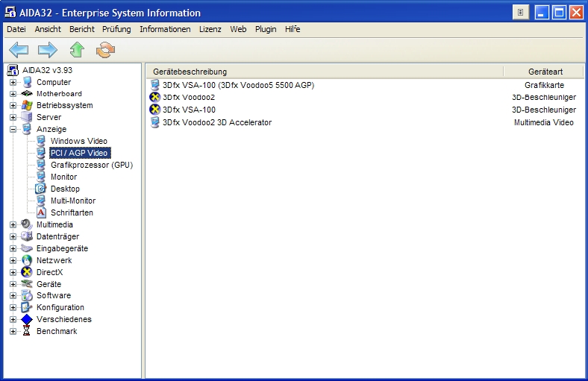588x381 pixels.
Task: Click the Multimedia speaker icon
Action: (x=27, y=224)
